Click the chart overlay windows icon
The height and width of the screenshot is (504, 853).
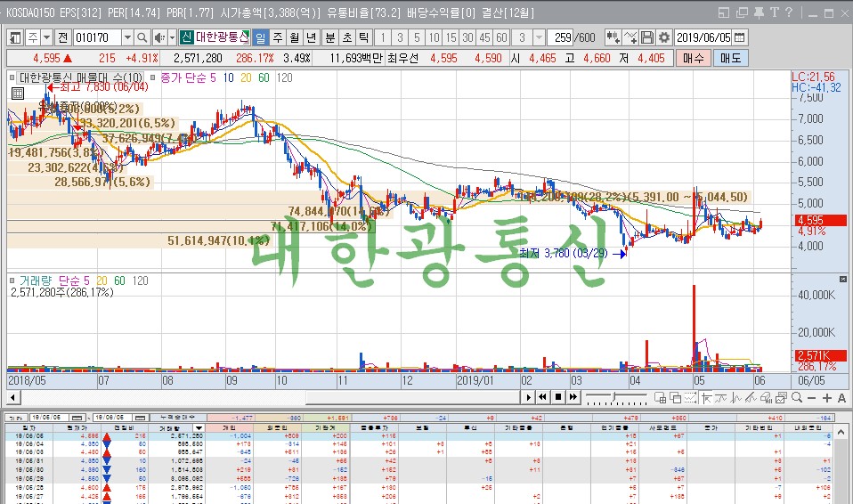click(676, 398)
